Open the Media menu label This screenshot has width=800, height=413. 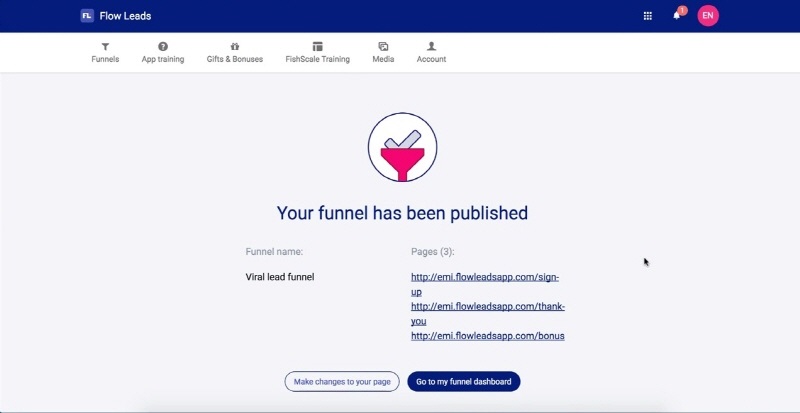(383, 59)
